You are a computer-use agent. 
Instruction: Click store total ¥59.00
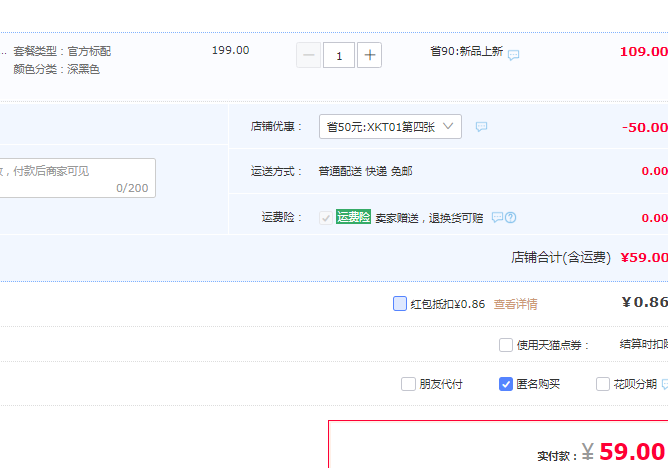[x=644, y=257]
